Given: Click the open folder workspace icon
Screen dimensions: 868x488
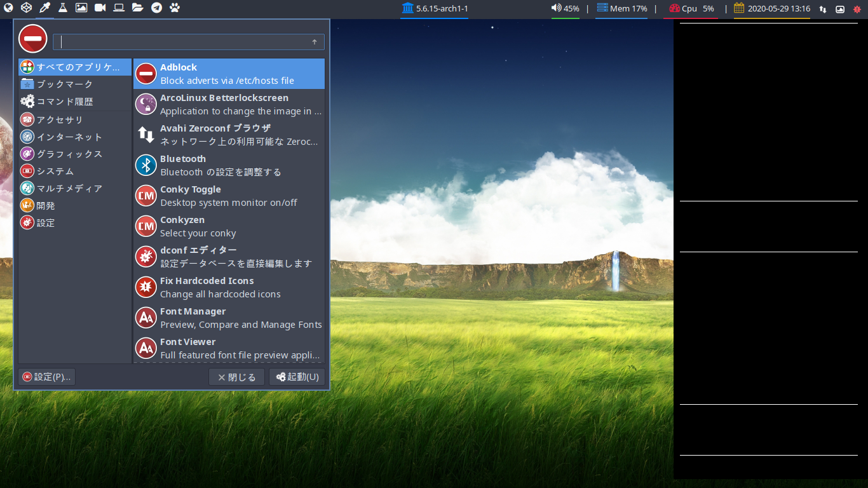Looking at the screenshot, I should 137,8.
